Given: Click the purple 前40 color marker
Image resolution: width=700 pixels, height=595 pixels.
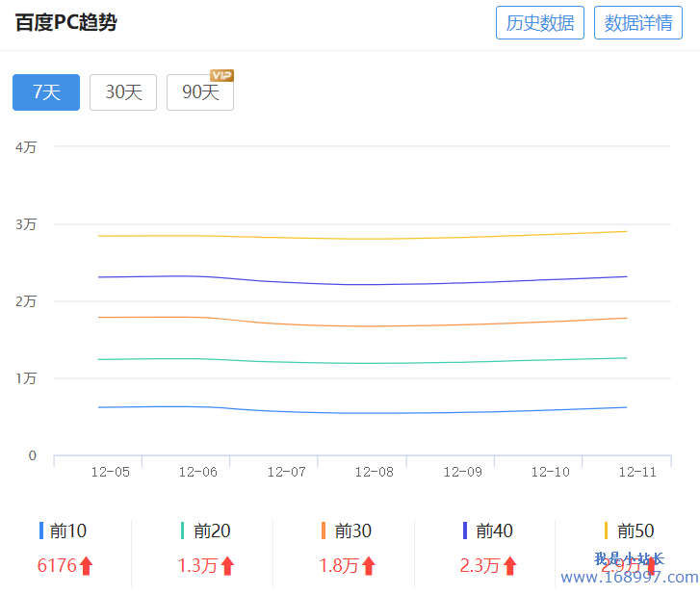Looking at the screenshot, I should pos(465,530).
